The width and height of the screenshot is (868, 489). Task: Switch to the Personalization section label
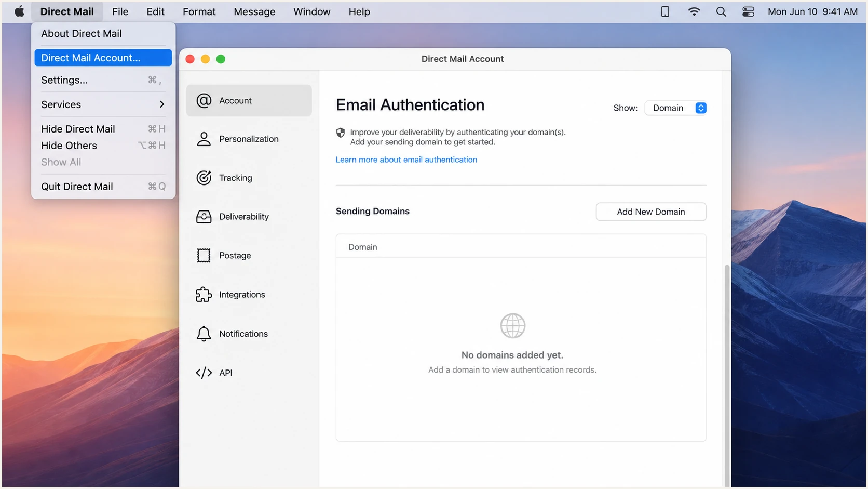coord(249,139)
